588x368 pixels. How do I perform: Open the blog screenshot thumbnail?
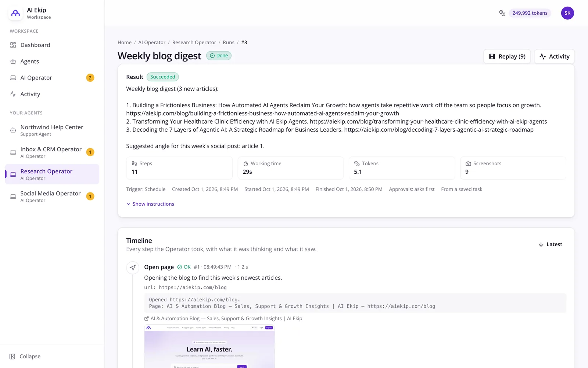209,346
